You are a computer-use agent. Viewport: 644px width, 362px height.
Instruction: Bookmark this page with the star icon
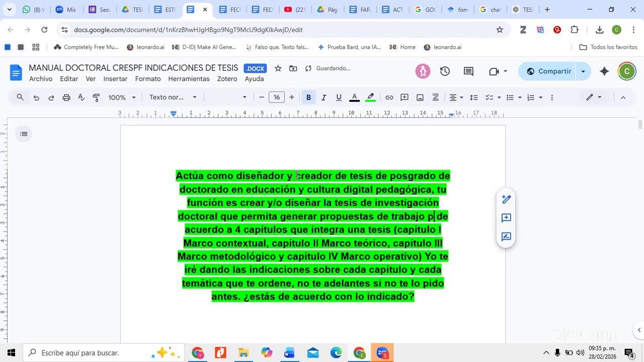(500, 30)
